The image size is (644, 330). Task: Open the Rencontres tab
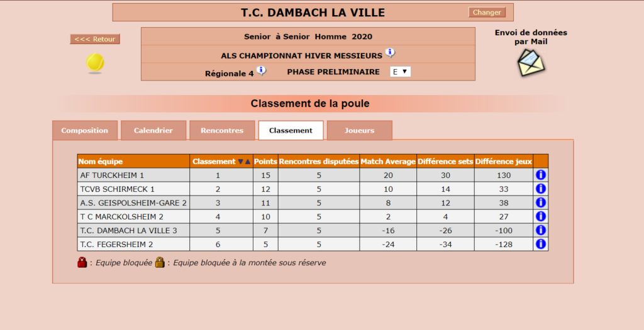click(x=222, y=131)
